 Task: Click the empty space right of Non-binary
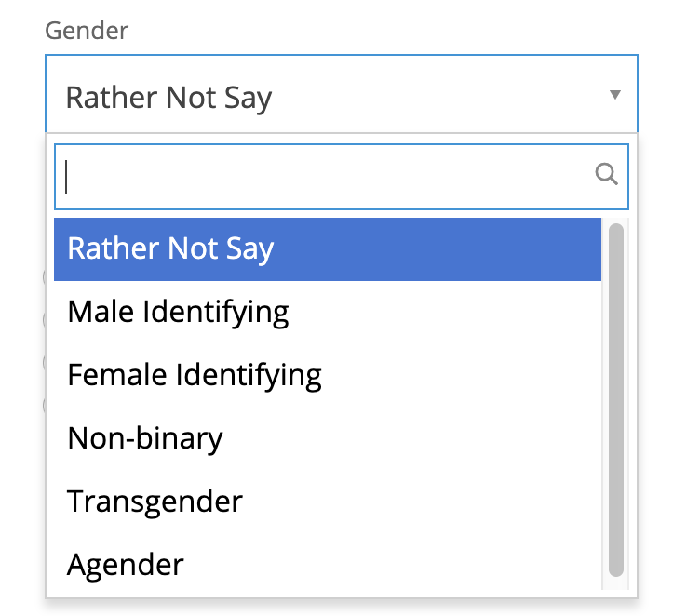(x=410, y=437)
